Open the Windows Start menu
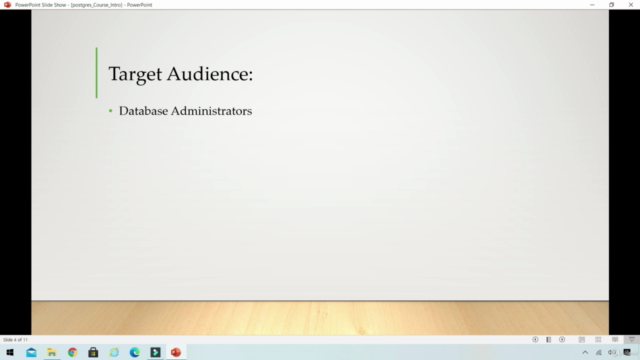This screenshot has width=640, height=360. click(x=10, y=352)
